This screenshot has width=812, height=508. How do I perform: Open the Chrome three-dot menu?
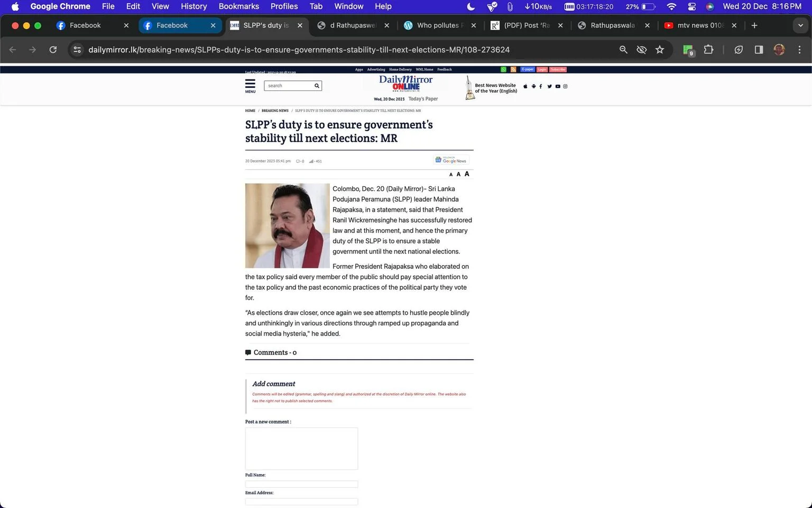[799, 50]
